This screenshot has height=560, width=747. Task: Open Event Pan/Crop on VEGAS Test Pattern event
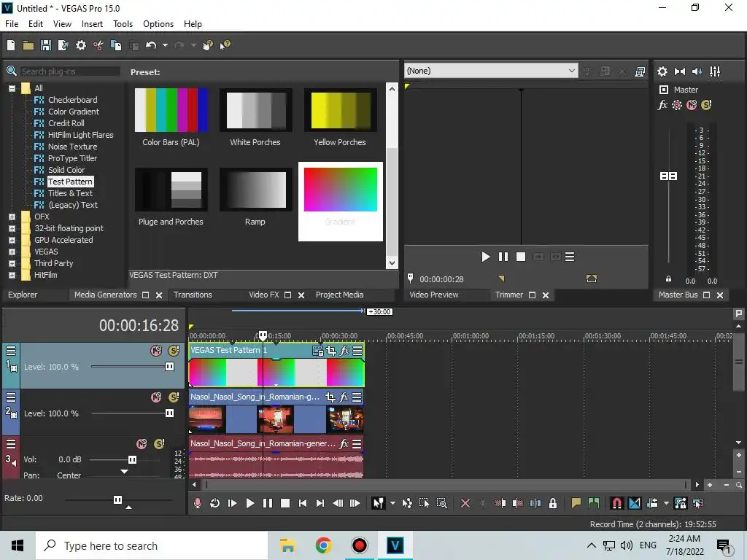(x=330, y=351)
